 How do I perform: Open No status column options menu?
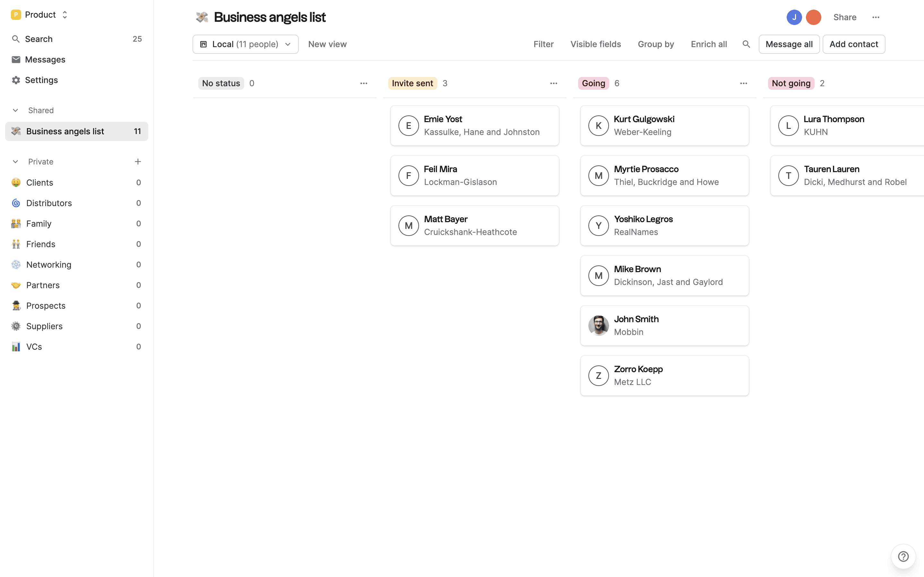[364, 83]
